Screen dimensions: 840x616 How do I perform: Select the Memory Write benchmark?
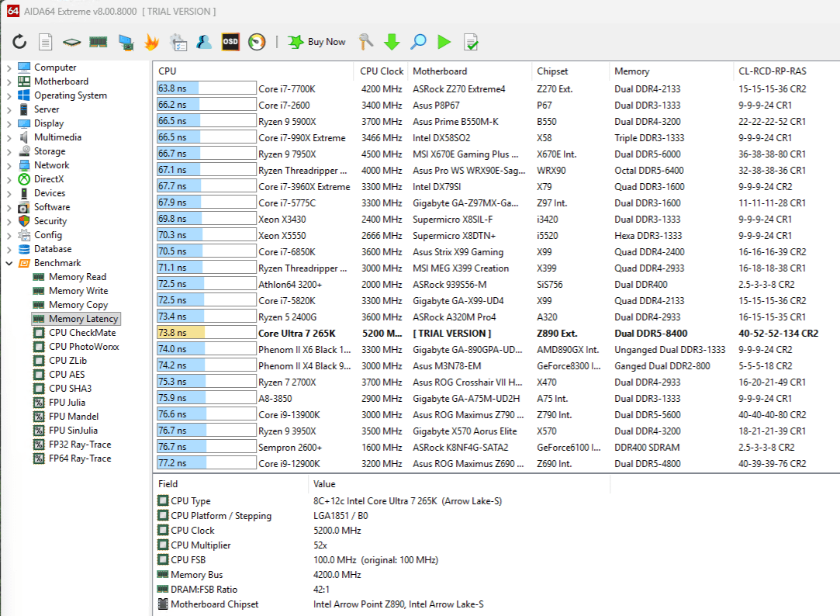tap(78, 291)
